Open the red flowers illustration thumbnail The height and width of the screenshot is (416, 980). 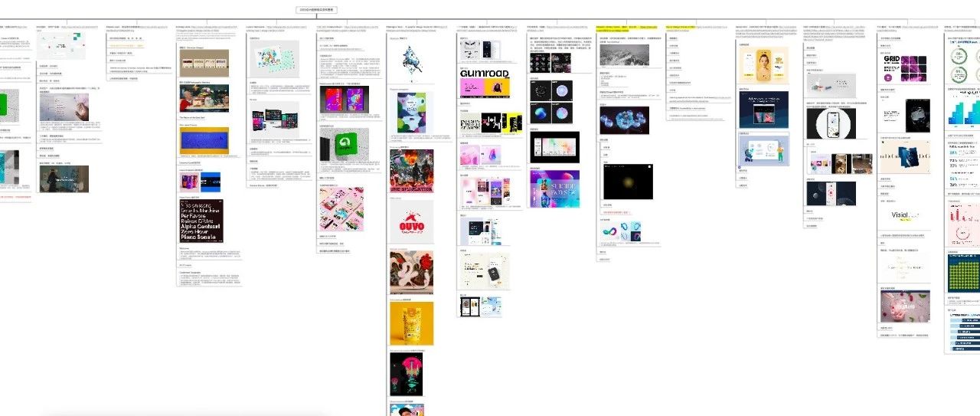point(411,273)
